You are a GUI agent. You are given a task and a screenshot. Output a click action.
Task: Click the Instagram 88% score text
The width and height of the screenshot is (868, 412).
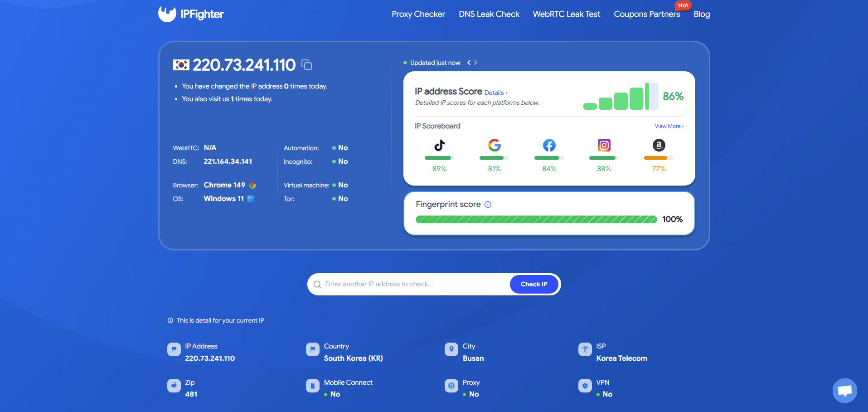click(604, 169)
